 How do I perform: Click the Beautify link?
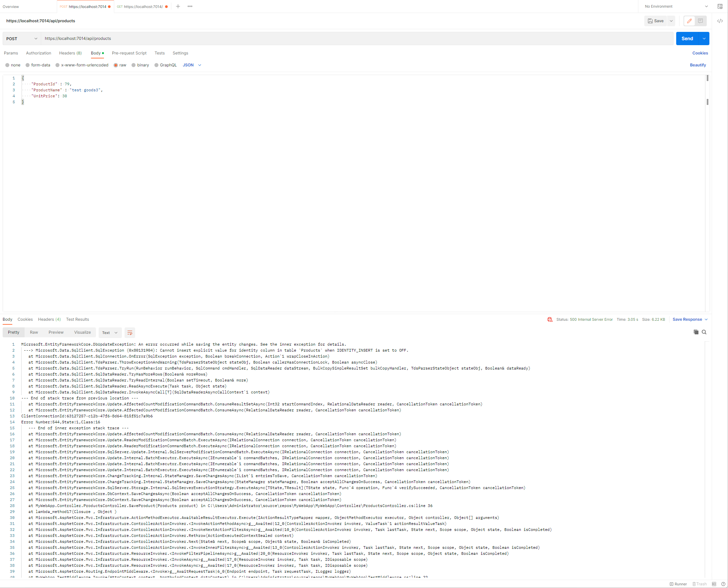coord(697,65)
